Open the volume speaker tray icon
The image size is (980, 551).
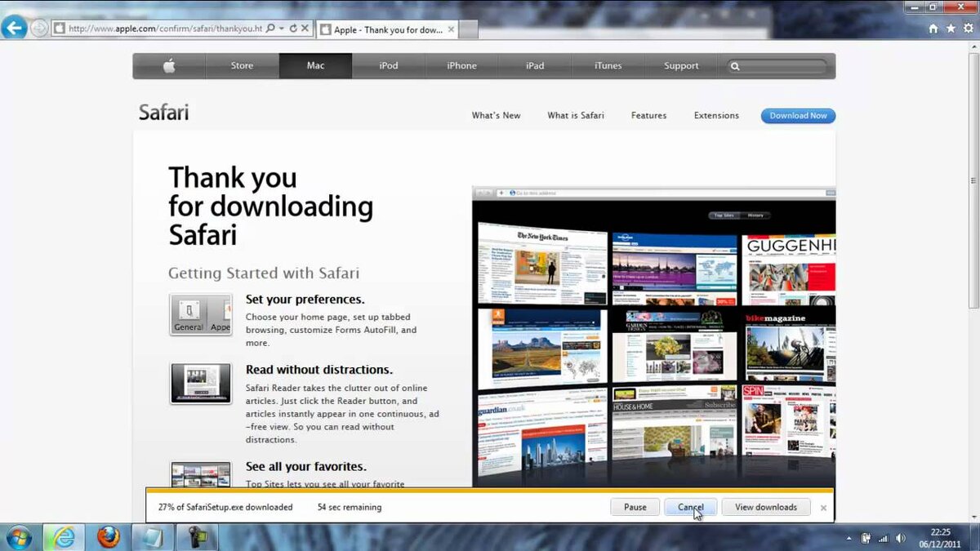(901, 539)
